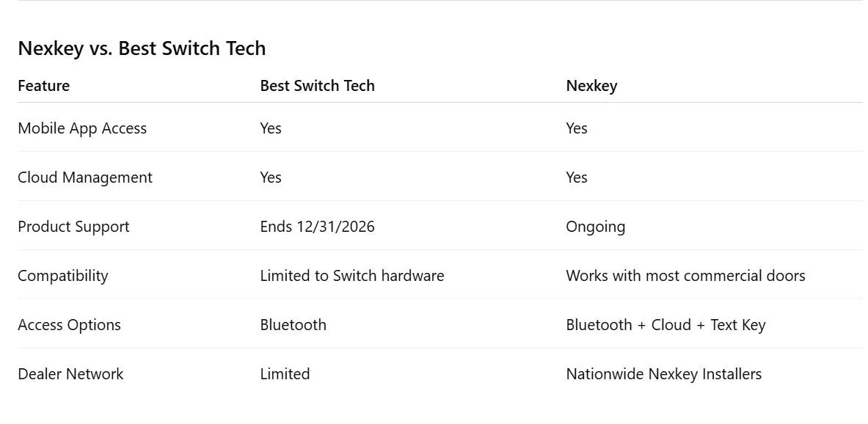Click the 'Feature' column header
868x424 pixels.
(x=44, y=86)
